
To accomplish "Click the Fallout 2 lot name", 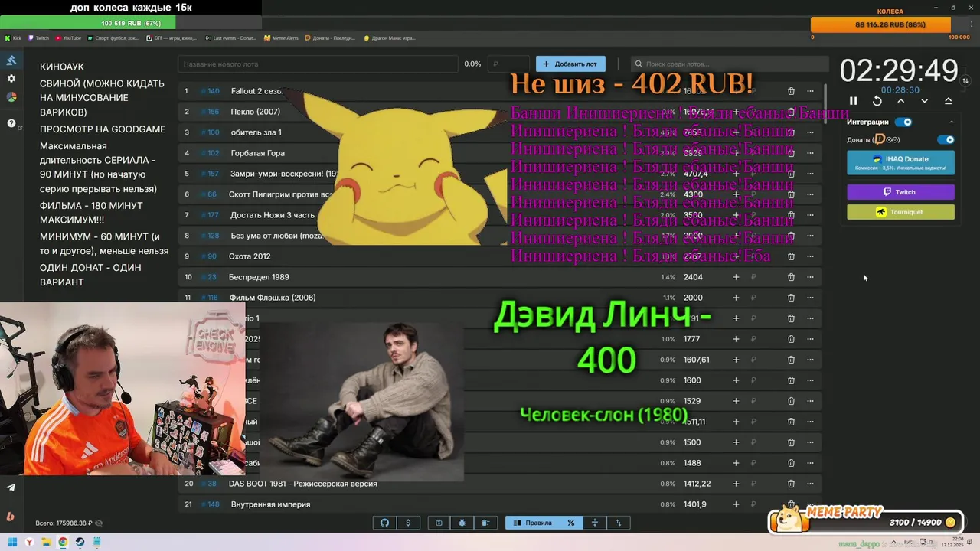I will point(256,91).
